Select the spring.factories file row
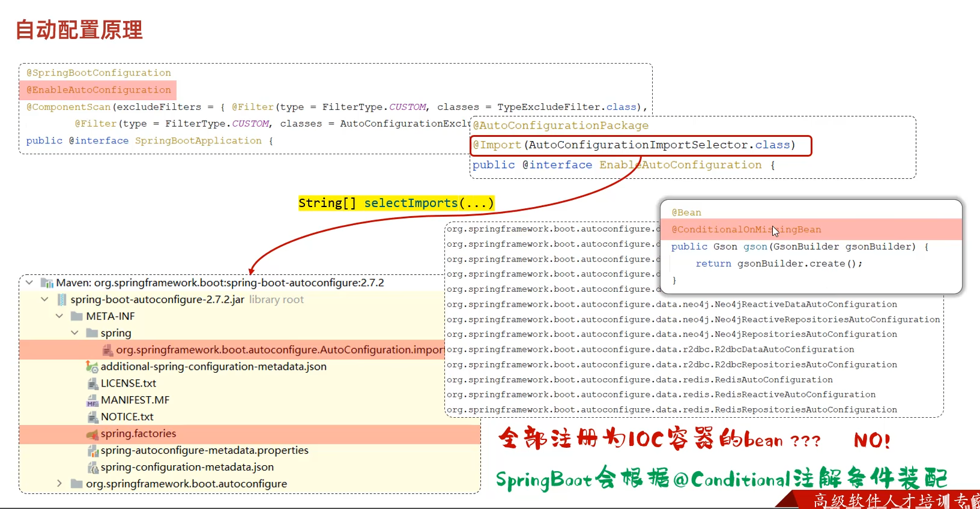Screen dimensions: 980x509 250,434
